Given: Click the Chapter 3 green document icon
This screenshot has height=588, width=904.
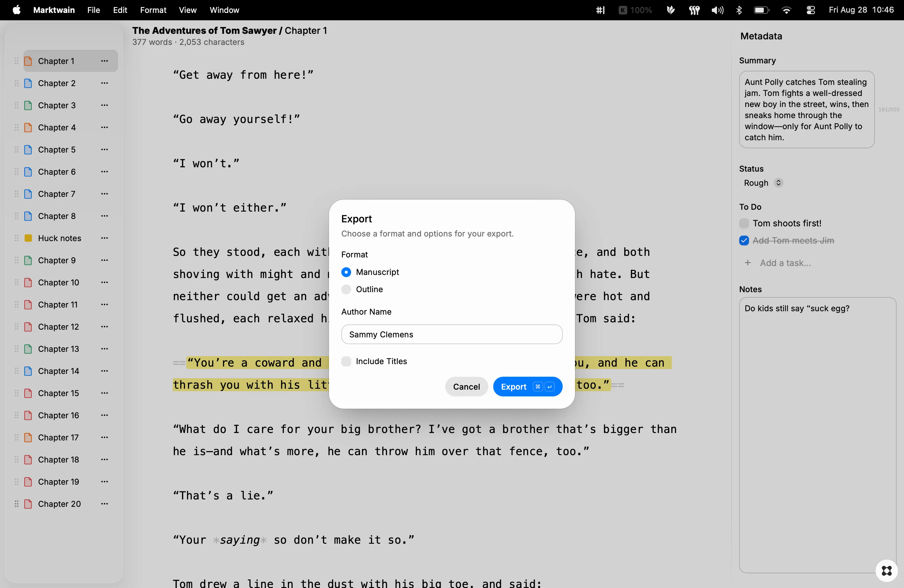Looking at the screenshot, I should [28, 105].
